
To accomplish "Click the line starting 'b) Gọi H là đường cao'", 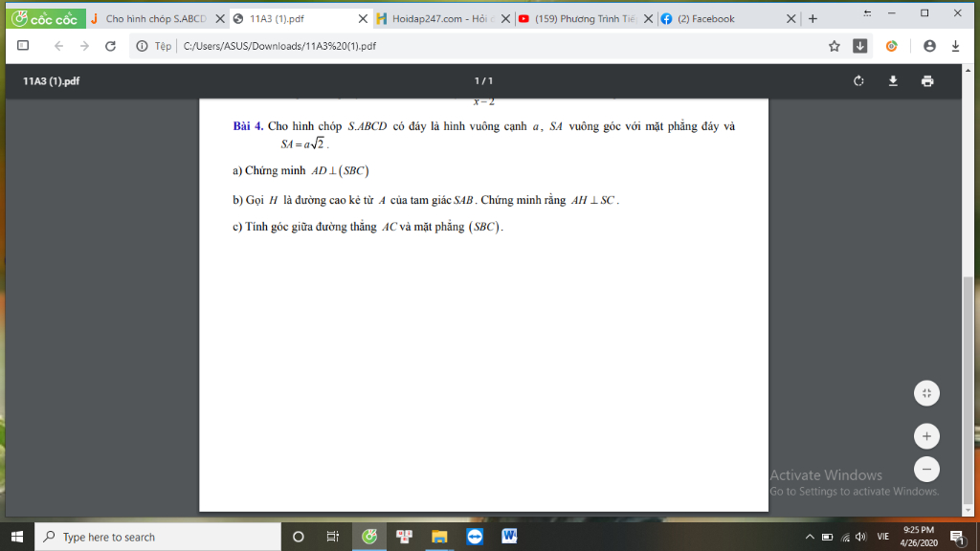I will [x=426, y=200].
